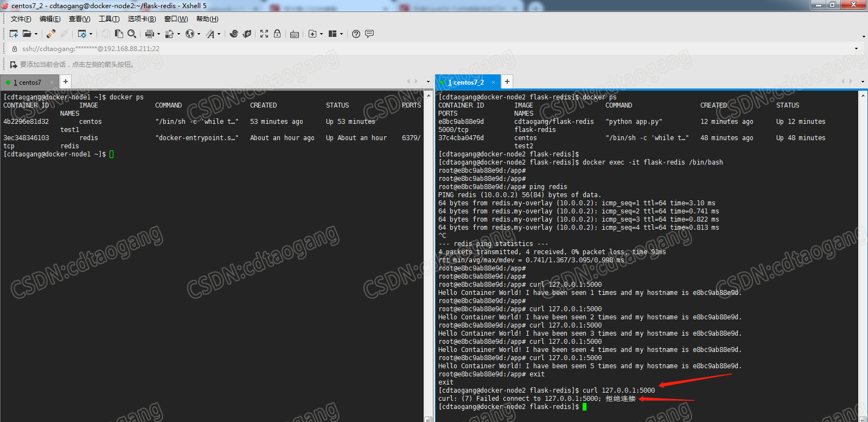Open session Properties gear icon

tap(82, 34)
